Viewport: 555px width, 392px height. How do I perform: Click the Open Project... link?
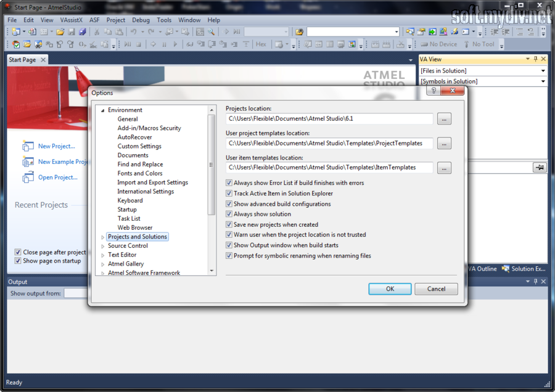(x=58, y=178)
